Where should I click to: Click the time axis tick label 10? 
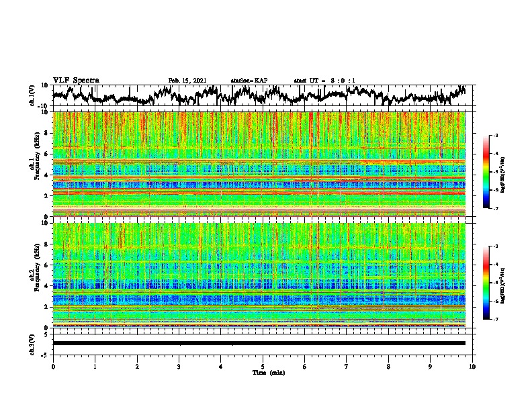(472, 367)
